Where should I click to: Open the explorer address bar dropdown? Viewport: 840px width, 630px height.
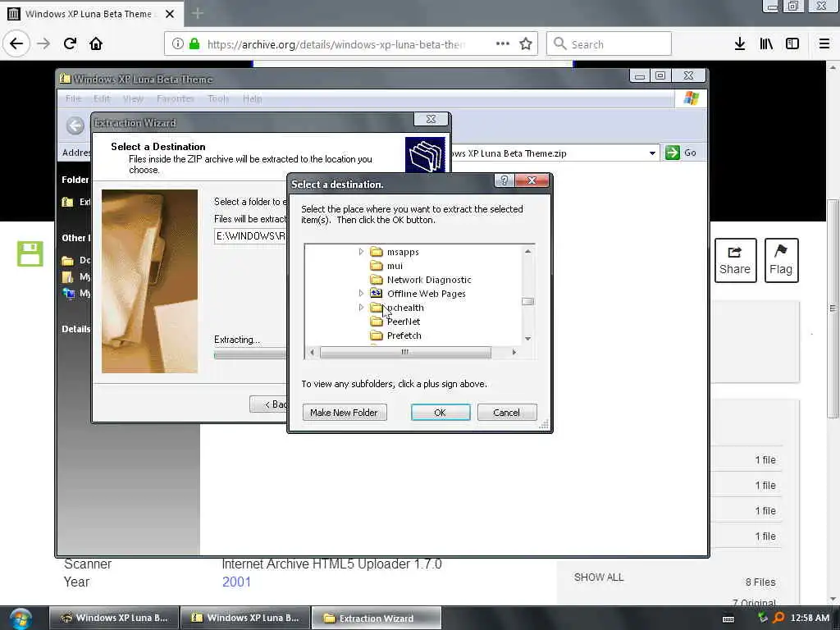pos(652,153)
